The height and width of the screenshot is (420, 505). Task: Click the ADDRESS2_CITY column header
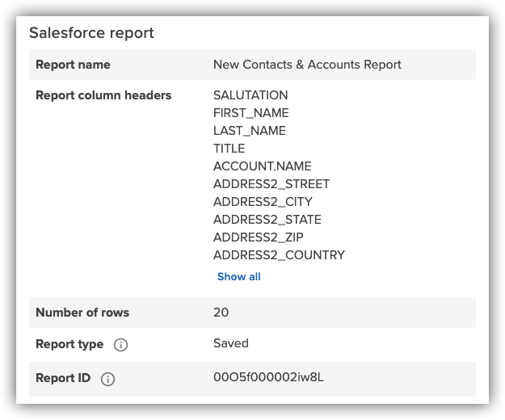263,202
